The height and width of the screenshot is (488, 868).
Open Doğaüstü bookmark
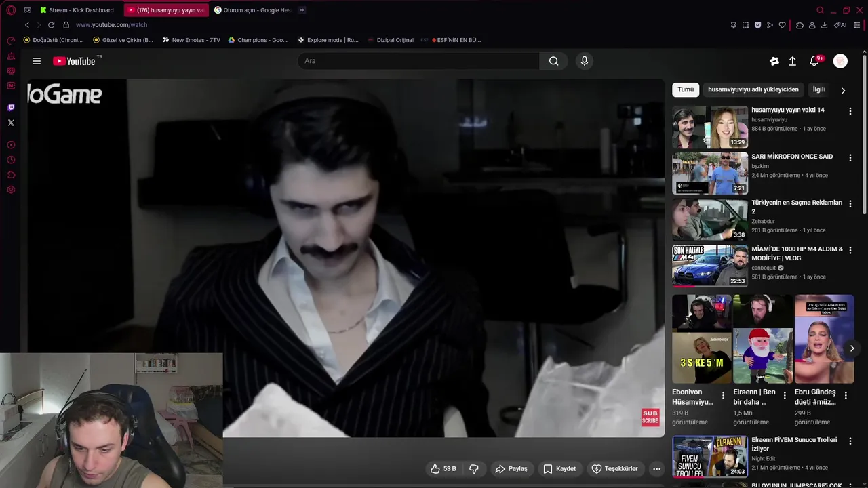point(53,40)
